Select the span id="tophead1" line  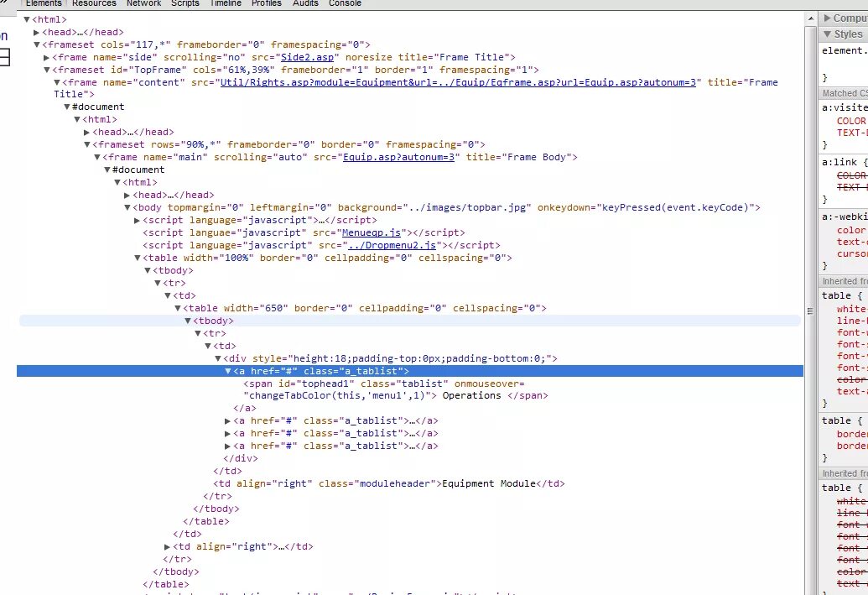point(396,389)
